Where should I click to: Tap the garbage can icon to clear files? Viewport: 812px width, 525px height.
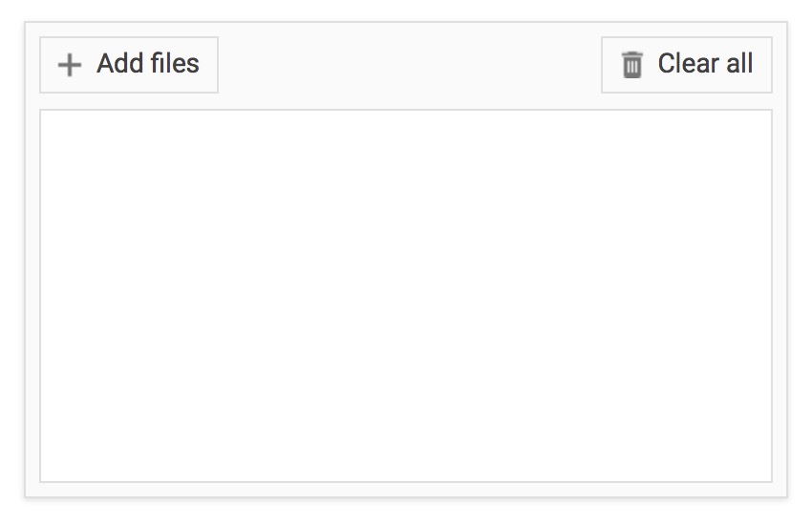pos(631,65)
